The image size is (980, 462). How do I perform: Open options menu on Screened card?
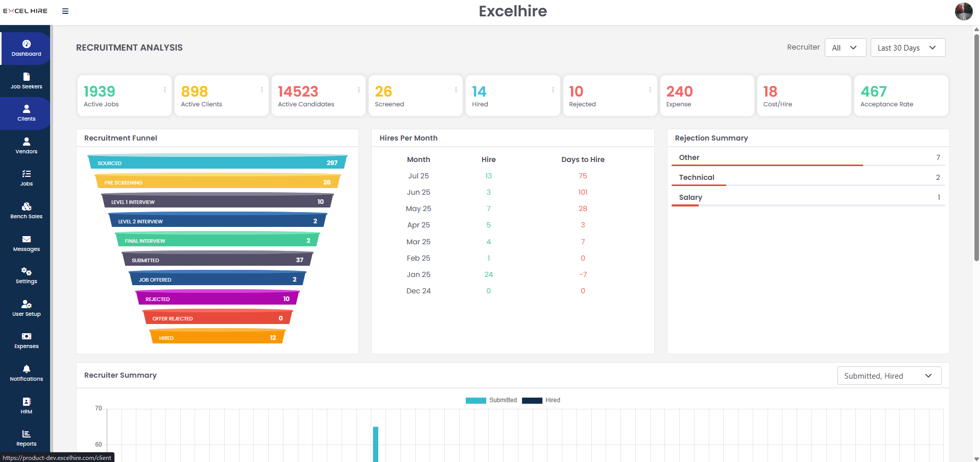pyautogui.click(x=456, y=90)
